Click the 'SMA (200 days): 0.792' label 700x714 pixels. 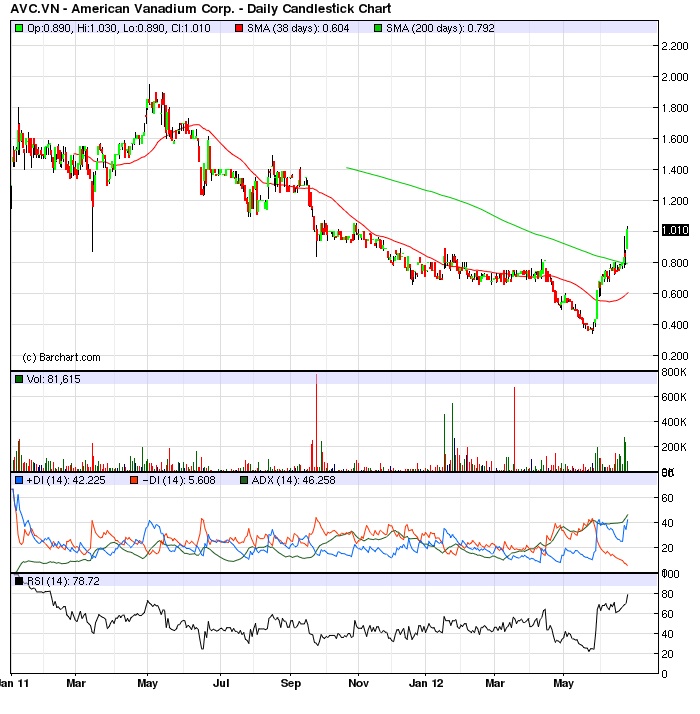440,28
